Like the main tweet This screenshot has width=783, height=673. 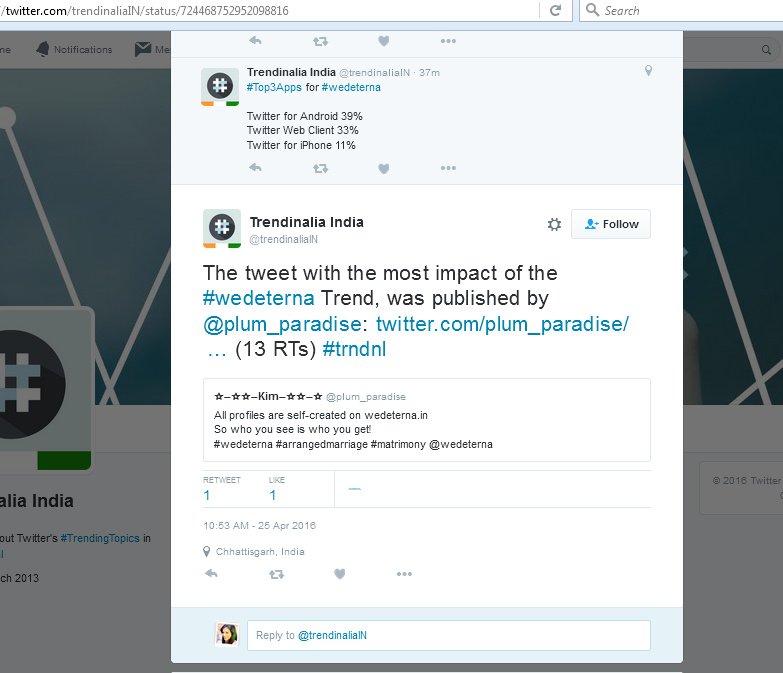340,574
